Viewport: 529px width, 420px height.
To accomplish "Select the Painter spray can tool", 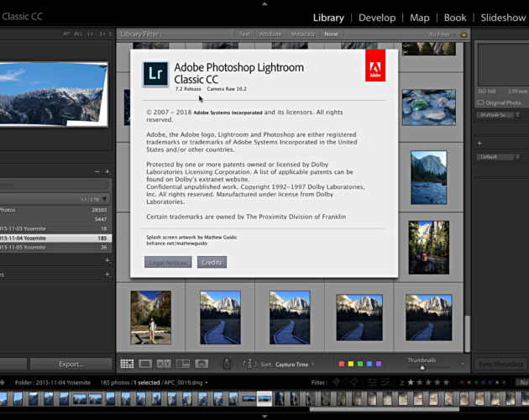I will pos(227,364).
